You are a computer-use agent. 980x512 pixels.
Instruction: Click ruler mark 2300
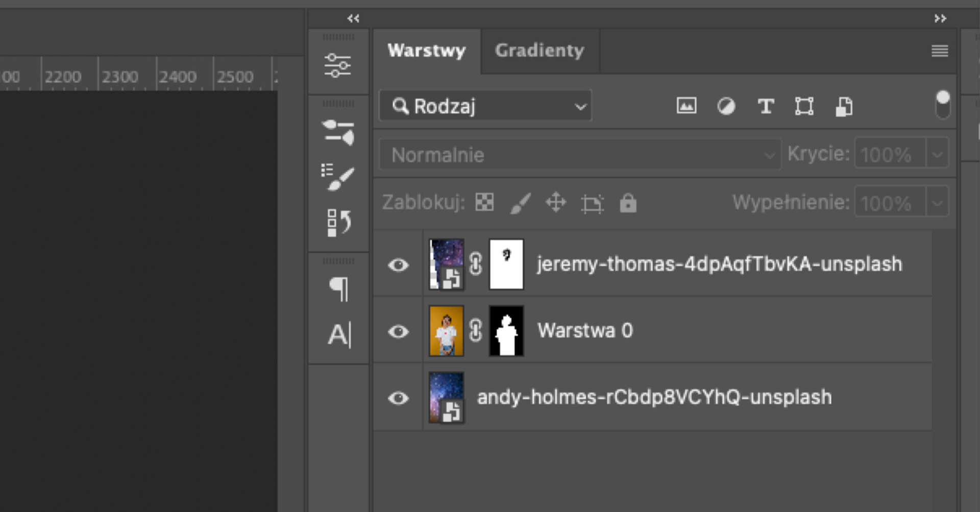[120, 77]
